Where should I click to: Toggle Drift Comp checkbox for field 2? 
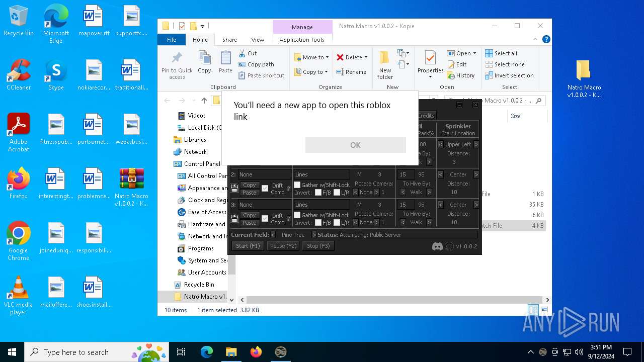coord(265,189)
